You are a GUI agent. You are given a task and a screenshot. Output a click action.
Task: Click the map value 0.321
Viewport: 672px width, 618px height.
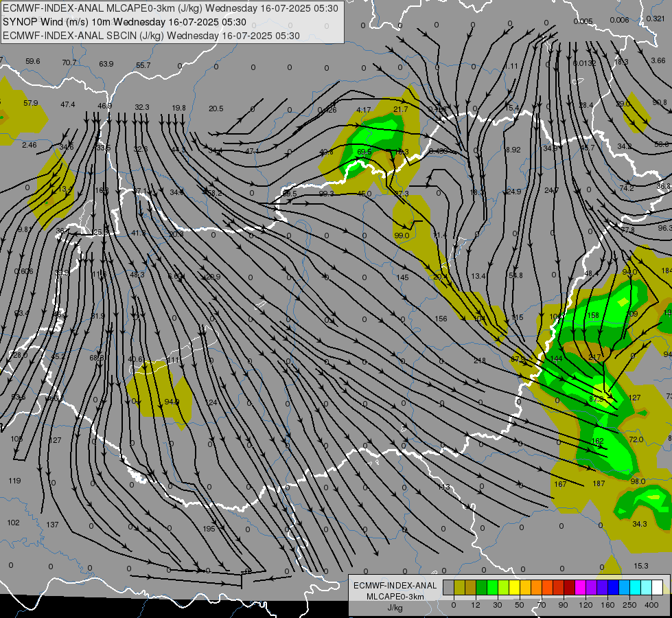(656, 19)
